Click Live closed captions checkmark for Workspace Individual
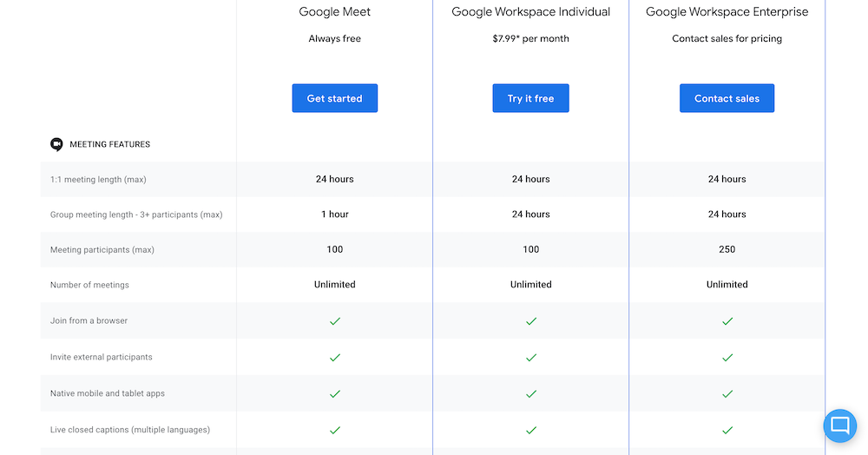This screenshot has height=455, width=868. coord(531,430)
